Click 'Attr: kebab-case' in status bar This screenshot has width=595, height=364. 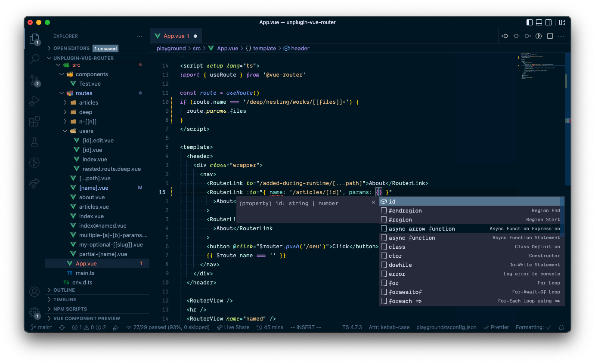[x=389, y=327]
